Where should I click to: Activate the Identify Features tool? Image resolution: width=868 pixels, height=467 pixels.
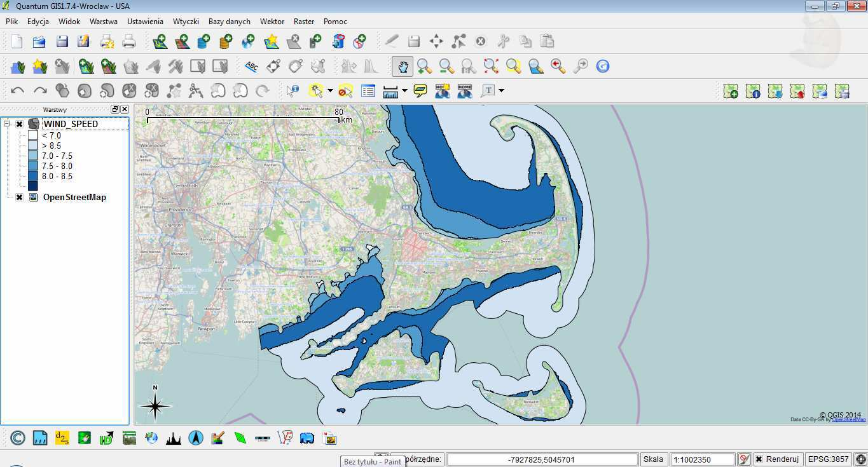tap(293, 91)
